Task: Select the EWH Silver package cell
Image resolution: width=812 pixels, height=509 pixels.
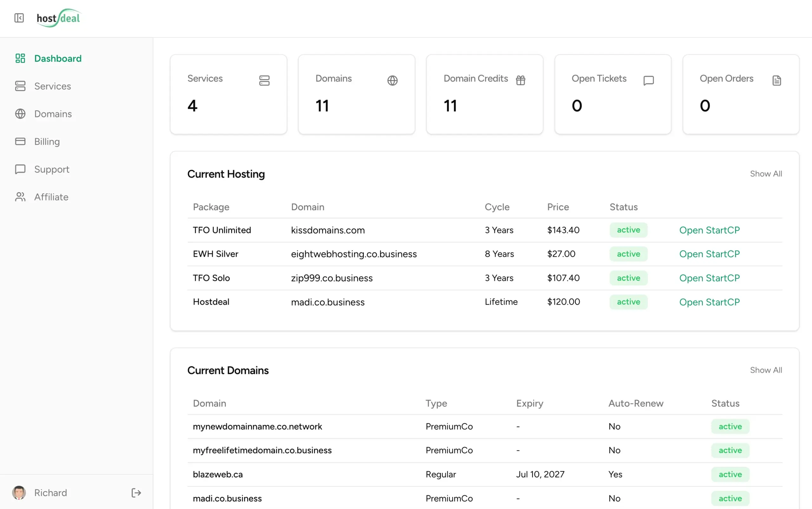Action: pos(215,254)
